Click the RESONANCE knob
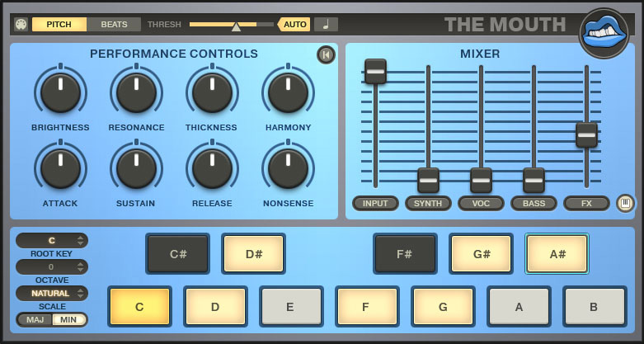 click(x=136, y=93)
